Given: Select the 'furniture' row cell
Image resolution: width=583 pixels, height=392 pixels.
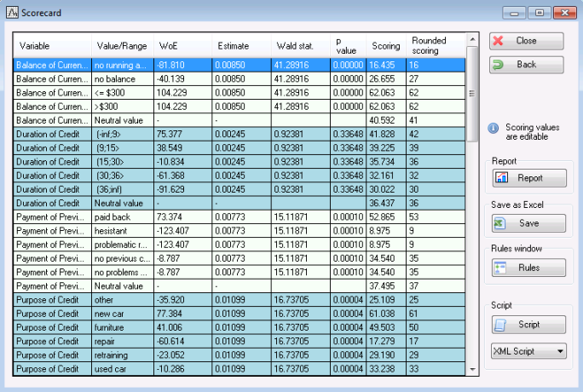Looking at the screenshot, I should 123,327.
